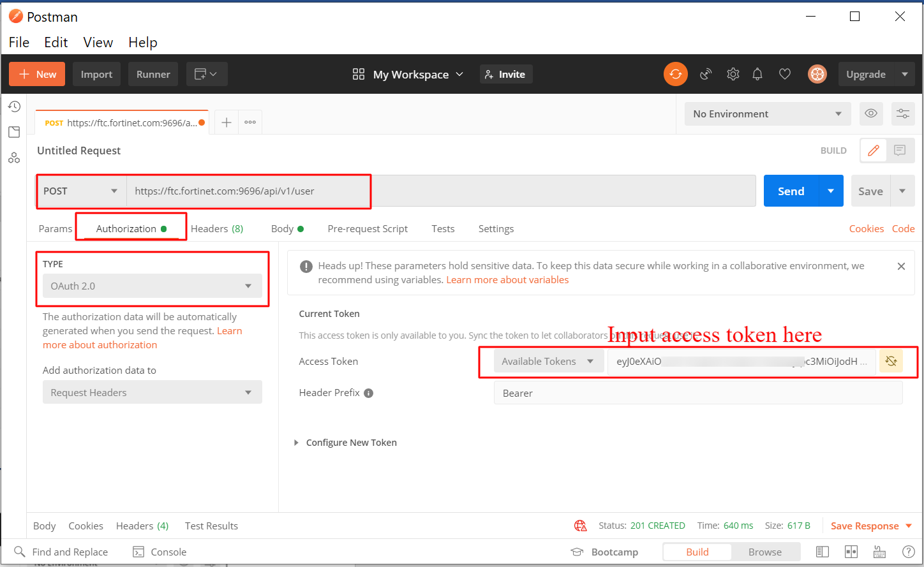The width and height of the screenshot is (924, 567).
Task: Open the comments icon
Action: 900,151
